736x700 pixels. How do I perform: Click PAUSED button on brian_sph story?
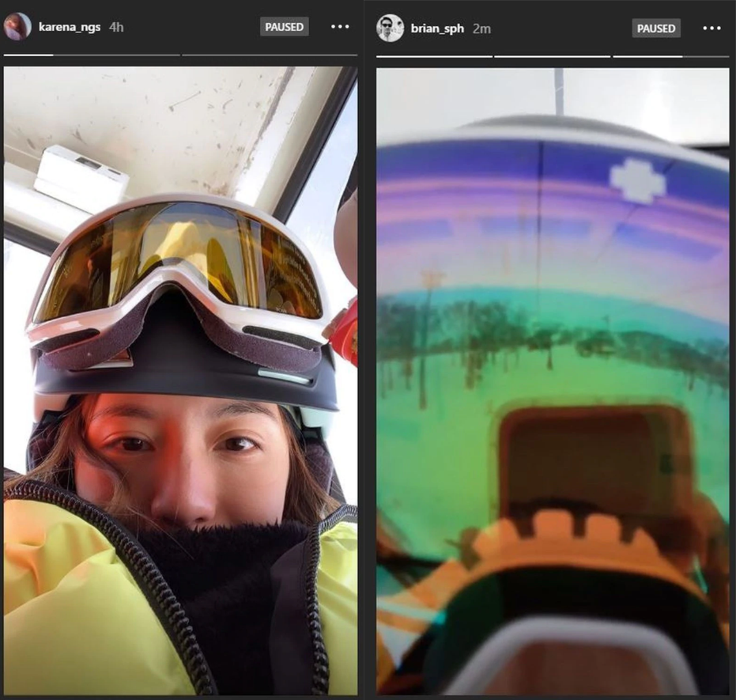tap(656, 28)
